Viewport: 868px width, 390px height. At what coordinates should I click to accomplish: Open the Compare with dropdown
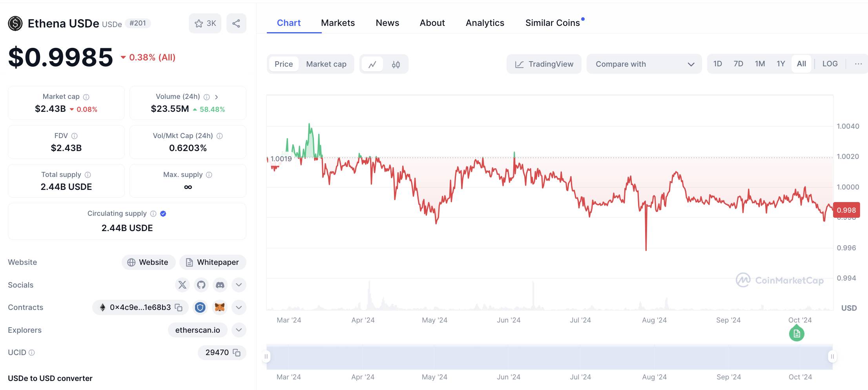pyautogui.click(x=644, y=64)
